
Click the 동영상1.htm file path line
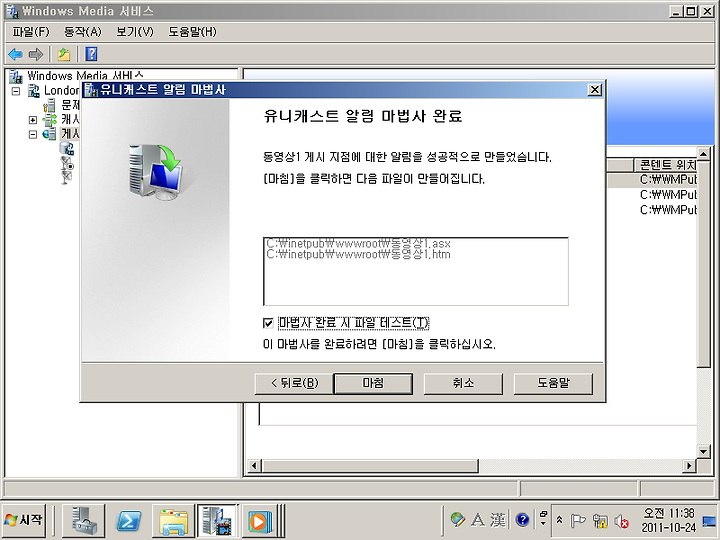tap(359, 255)
